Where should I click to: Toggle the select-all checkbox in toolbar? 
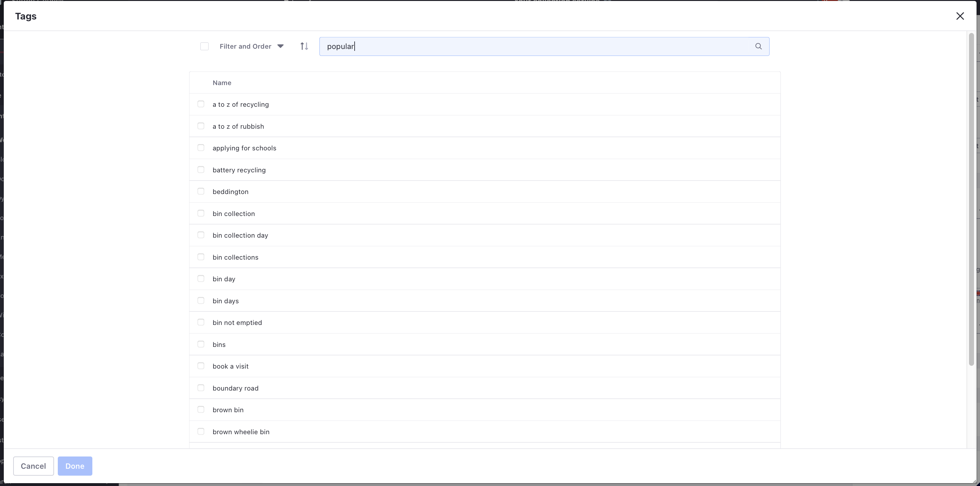[204, 46]
